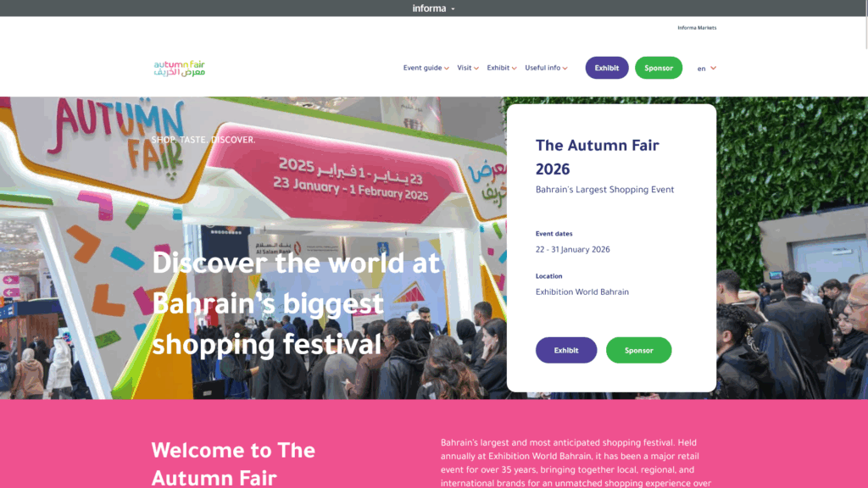Click the informa brand text
The height and width of the screenshot is (488, 868).
tap(429, 8)
